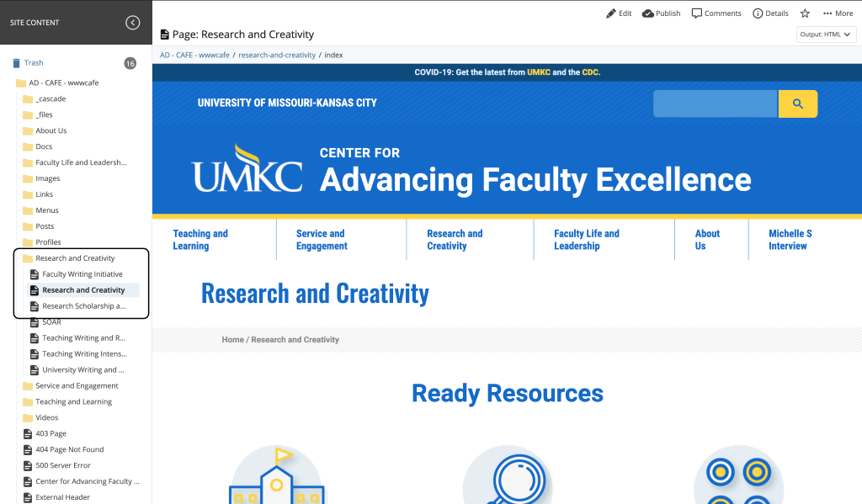862x504 pixels.
Task: Click the Home breadcrumb on page
Action: click(232, 340)
